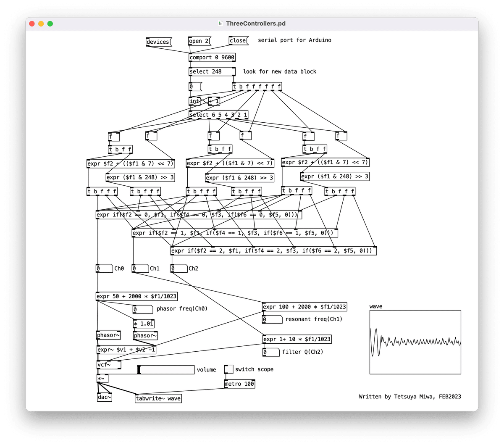
Task: Select the expr object testing '== 0'
Action: [x=199, y=215]
